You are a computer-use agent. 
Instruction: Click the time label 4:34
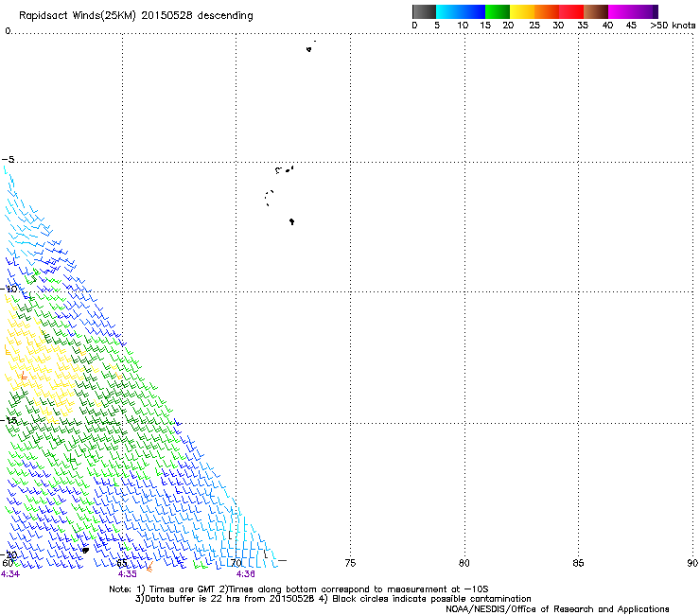click(x=10, y=574)
